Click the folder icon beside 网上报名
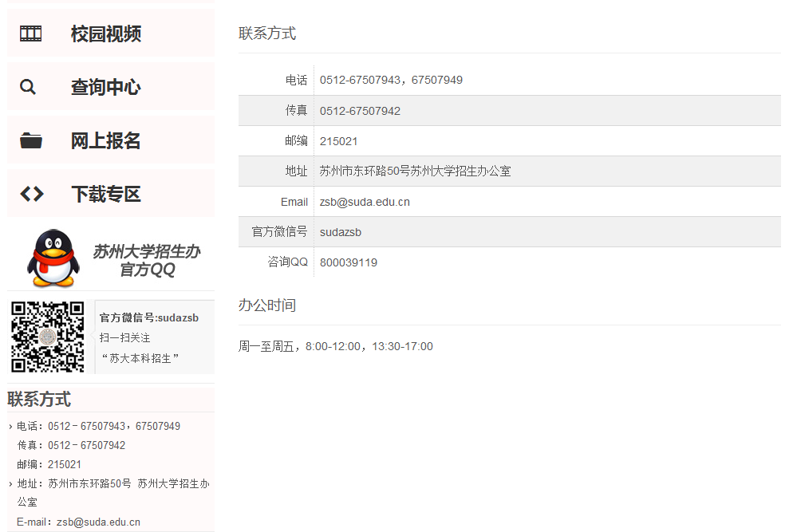The height and width of the screenshot is (532, 793). tap(31, 140)
